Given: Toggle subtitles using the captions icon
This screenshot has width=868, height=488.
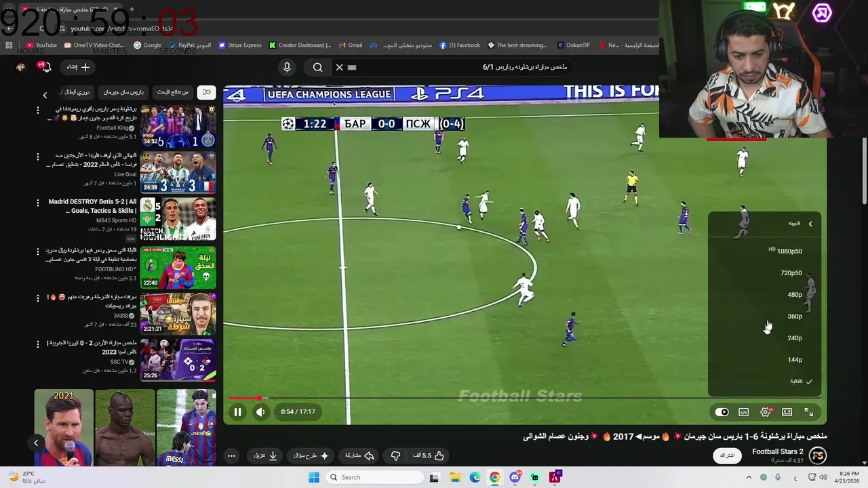Looking at the screenshot, I should [x=744, y=412].
